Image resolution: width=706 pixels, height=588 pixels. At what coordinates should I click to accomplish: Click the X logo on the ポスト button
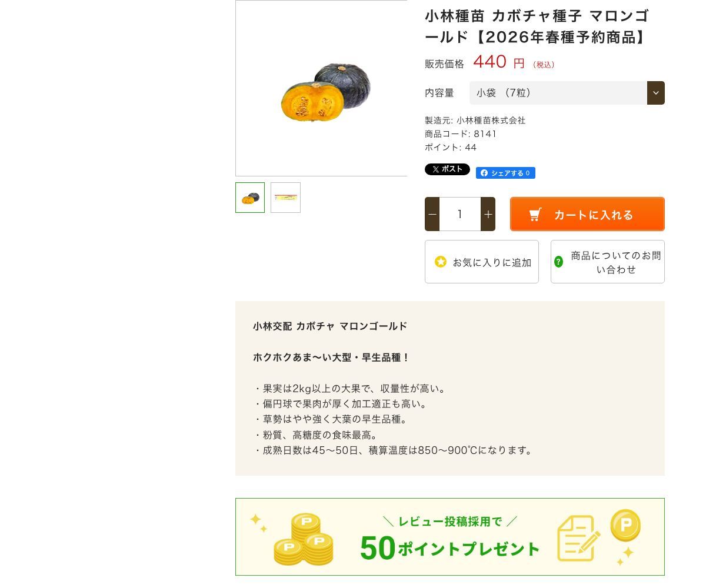pyautogui.click(x=435, y=169)
